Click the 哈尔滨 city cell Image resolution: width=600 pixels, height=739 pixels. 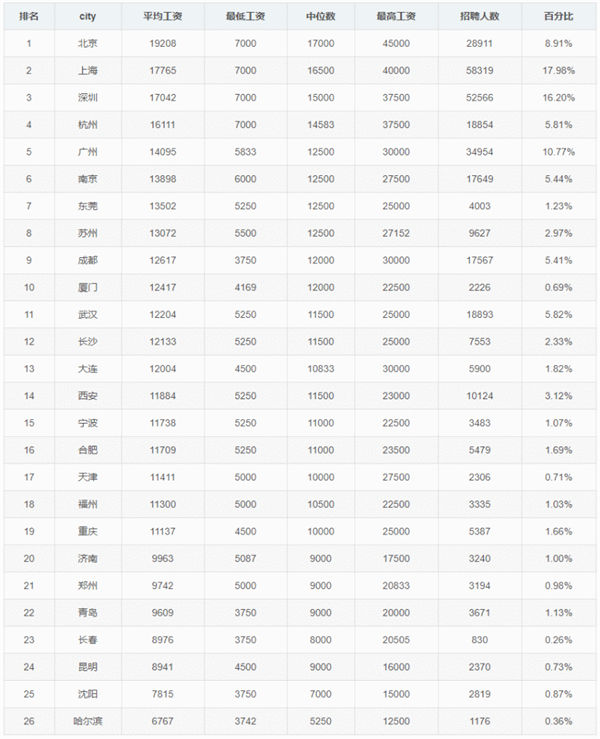tap(88, 721)
